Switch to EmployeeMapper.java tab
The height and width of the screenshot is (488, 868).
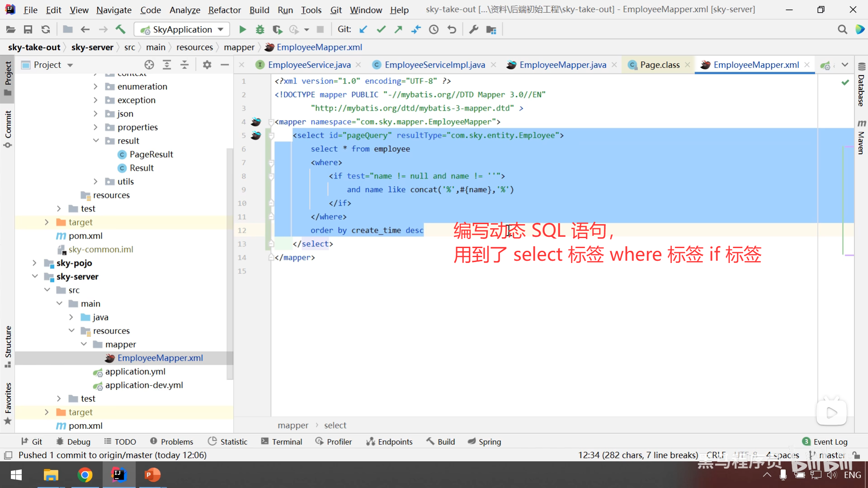(562, 65)
